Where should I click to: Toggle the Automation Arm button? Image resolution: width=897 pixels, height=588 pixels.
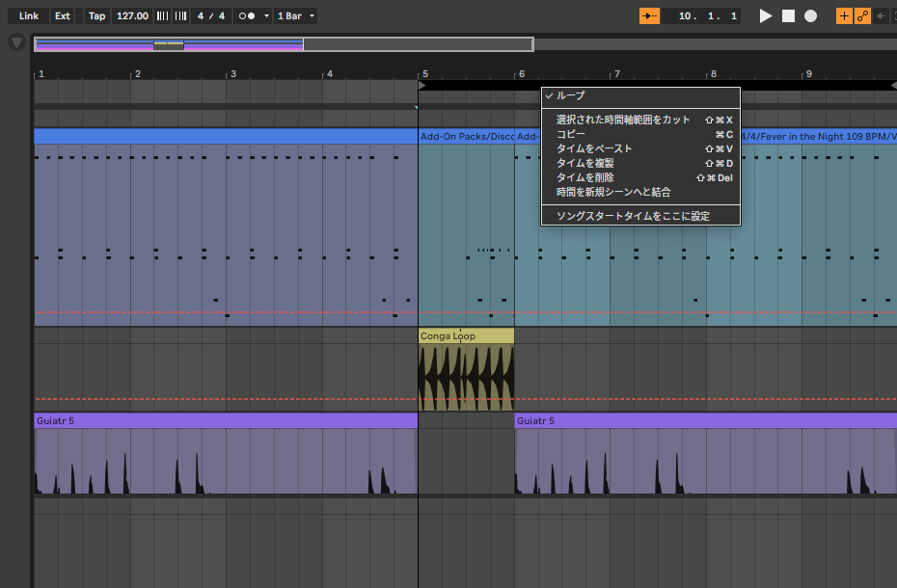point(862,16)
